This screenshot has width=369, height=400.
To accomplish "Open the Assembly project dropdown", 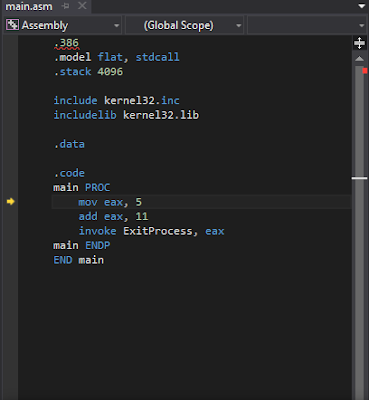I will [x=62, y=25].
